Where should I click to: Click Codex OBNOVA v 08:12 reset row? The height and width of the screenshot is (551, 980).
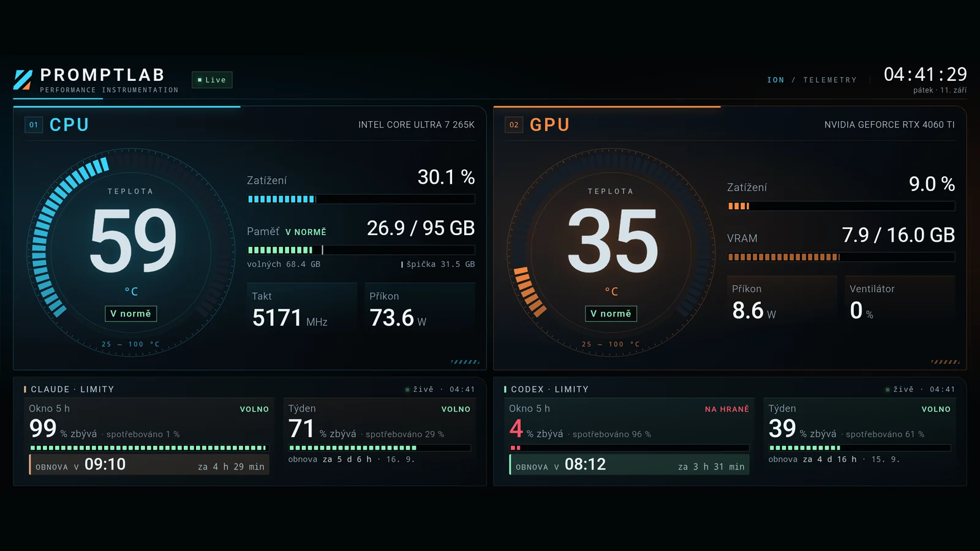629,465
